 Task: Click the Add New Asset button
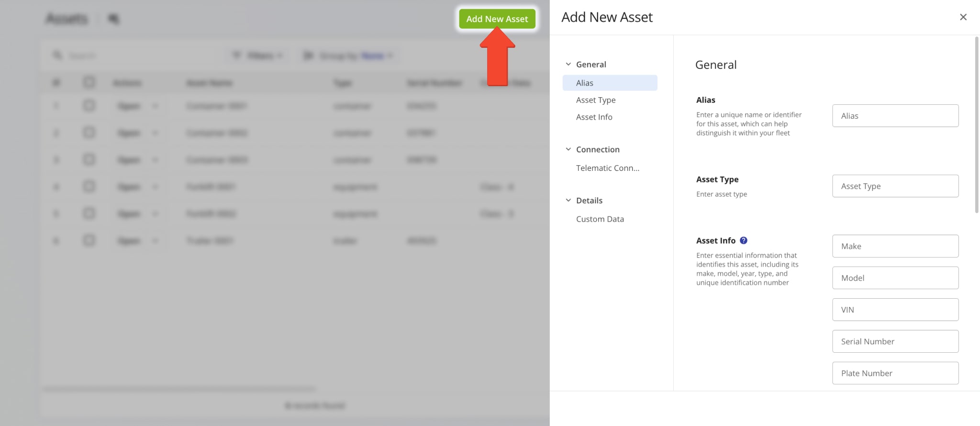point(497,19)
